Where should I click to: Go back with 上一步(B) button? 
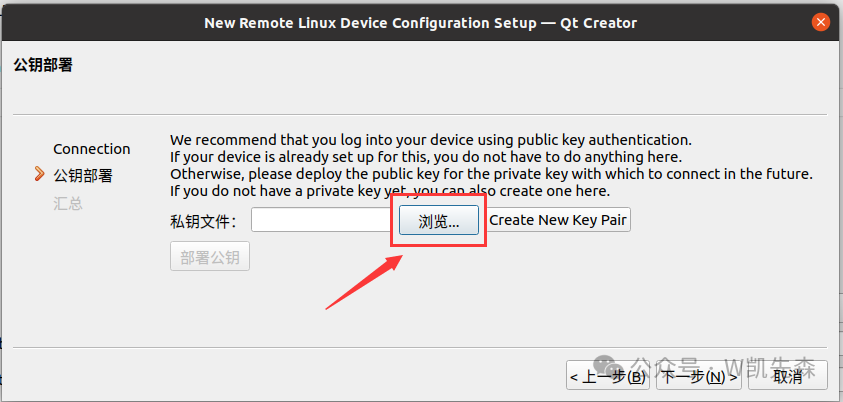pyautogui.click(x=609, y=376)
